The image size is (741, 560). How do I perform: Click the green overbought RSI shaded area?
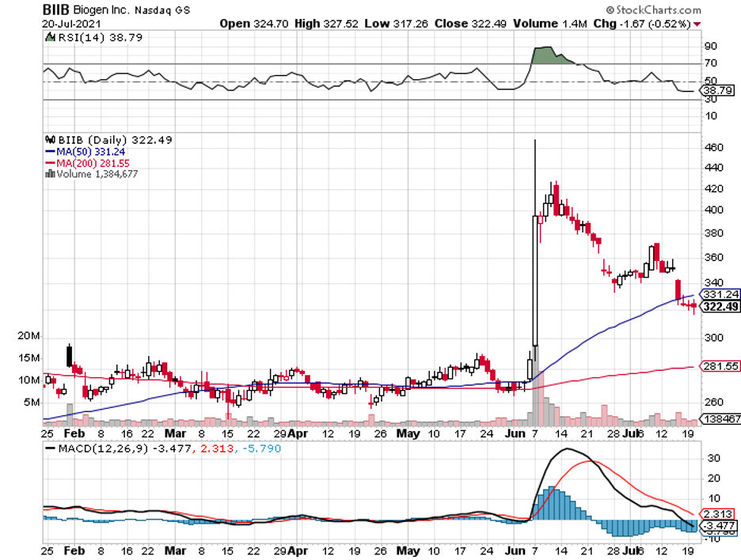543,55
